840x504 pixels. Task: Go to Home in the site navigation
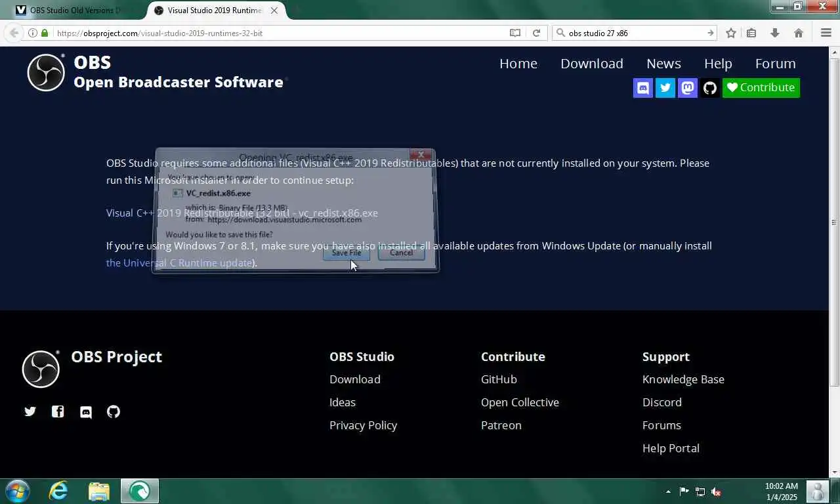click(518, 64)
